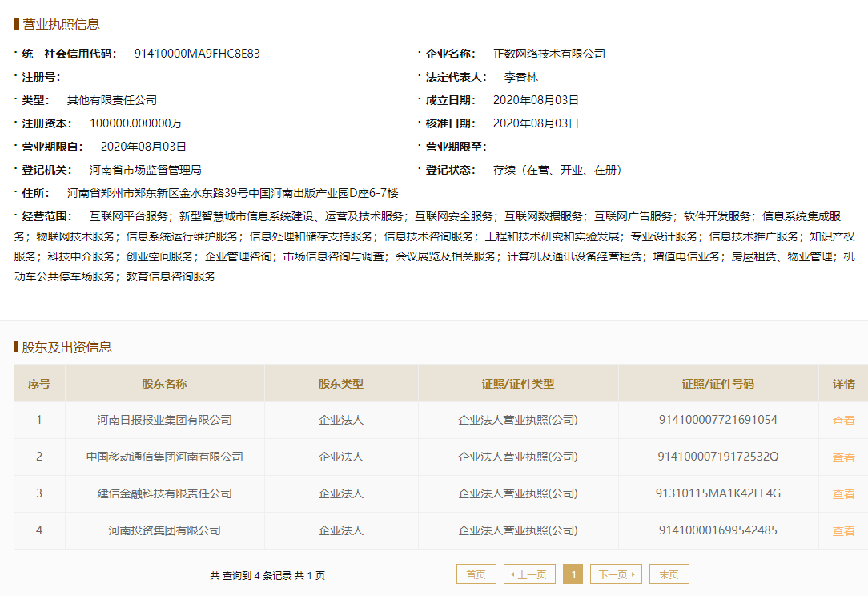Image resolution: width=868 pixels, height=596 pixels.
Task: Click the record count text 共 查询到 4 条记录
Action: [251, 575]
